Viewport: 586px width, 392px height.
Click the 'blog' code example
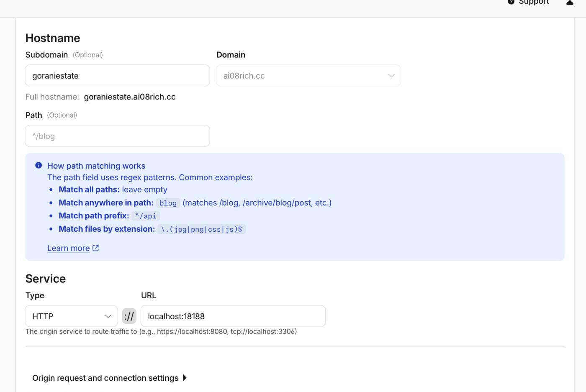(x=168, y=203)
